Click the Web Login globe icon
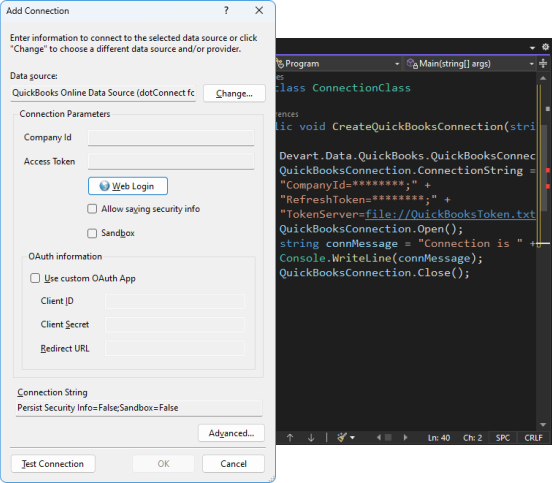The width and height of the screenshot is (552, 483). pos(105,186)
